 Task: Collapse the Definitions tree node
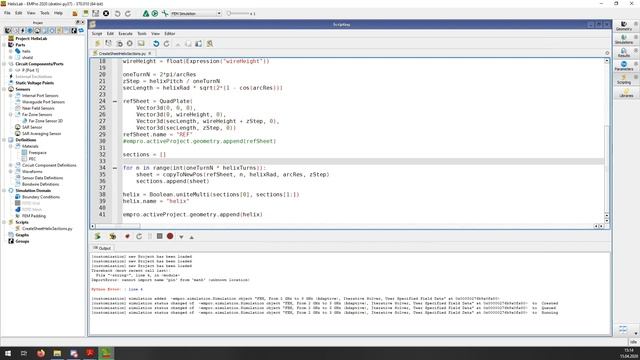tap(4, 140)
